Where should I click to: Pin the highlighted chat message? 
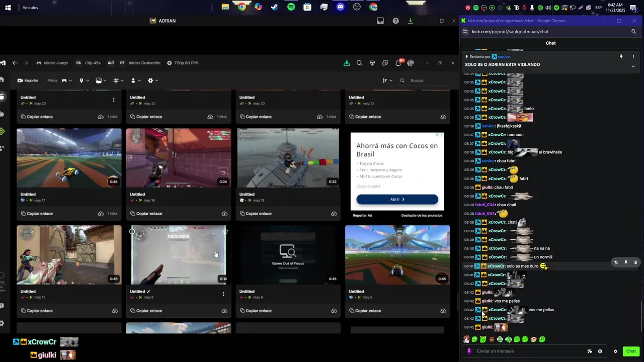pos(626,262)
